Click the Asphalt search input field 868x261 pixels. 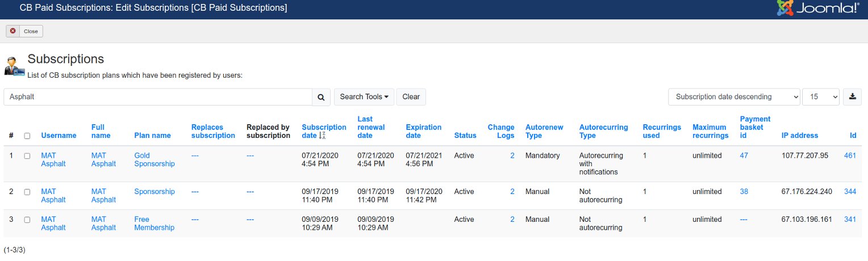[x=158, y=97]
